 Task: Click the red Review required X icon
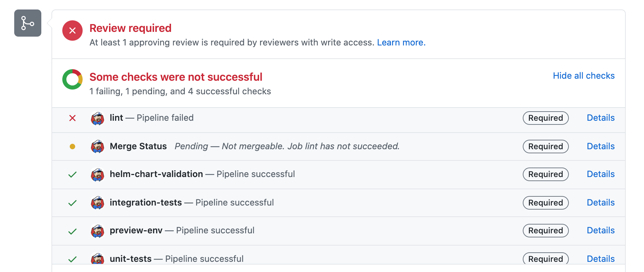[72, 31]
